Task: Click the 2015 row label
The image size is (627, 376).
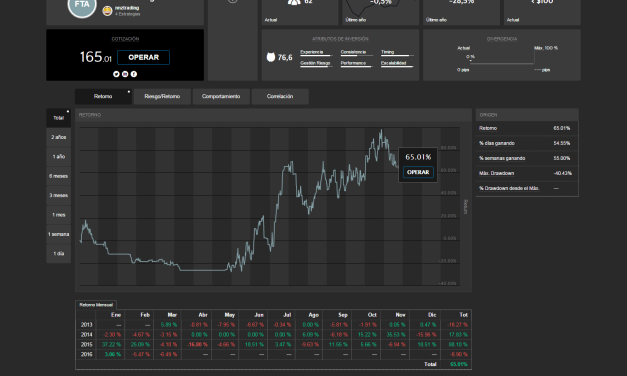Action: click(x=86, y=344)
